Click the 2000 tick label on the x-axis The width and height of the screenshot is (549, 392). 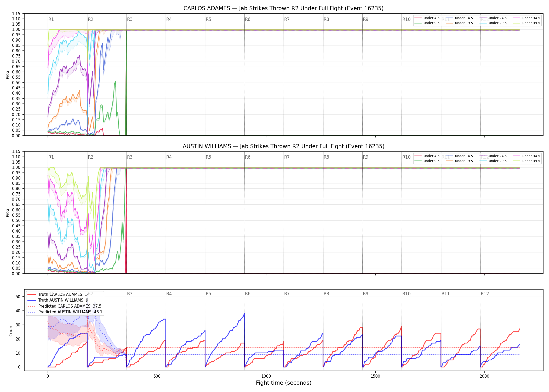coord(485,376)
